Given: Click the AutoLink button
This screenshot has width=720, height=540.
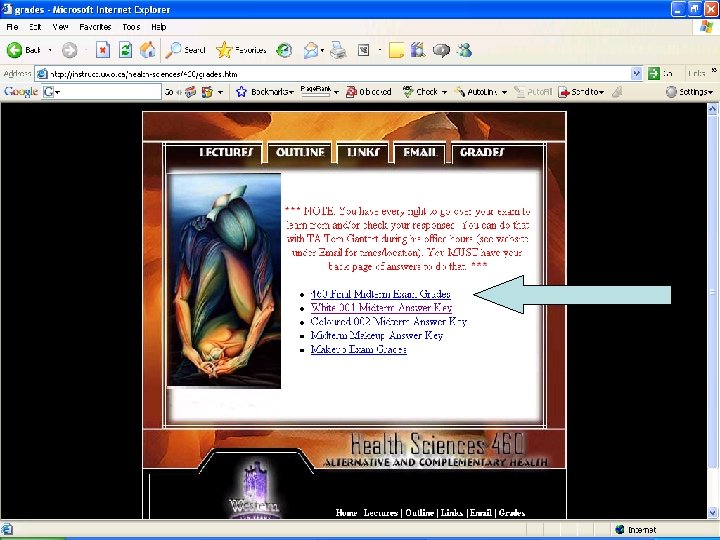Looking at the screenshot, I should tap(476, 92).
